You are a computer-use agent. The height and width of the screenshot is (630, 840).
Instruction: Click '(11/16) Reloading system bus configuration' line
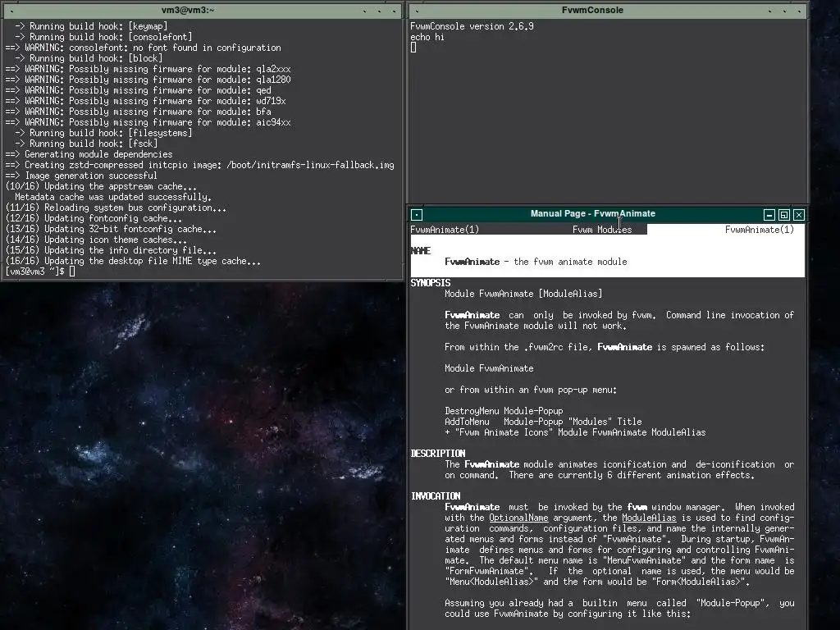116,208
